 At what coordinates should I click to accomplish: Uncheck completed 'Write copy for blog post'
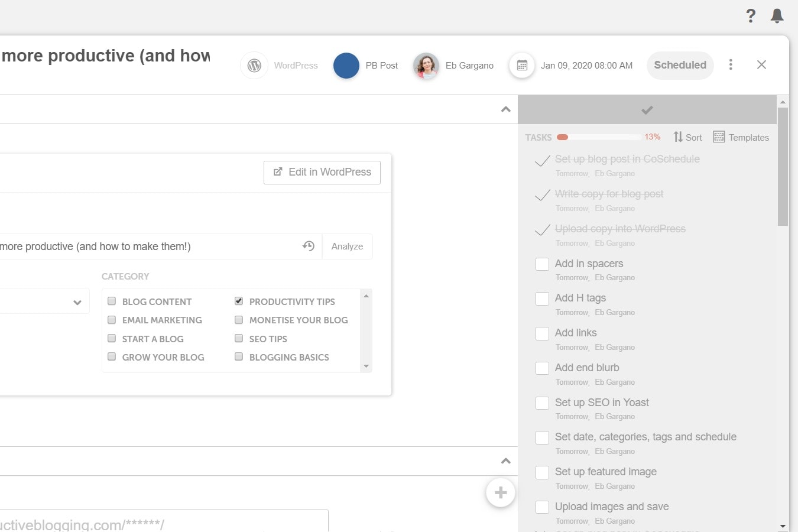pos(543,195)
